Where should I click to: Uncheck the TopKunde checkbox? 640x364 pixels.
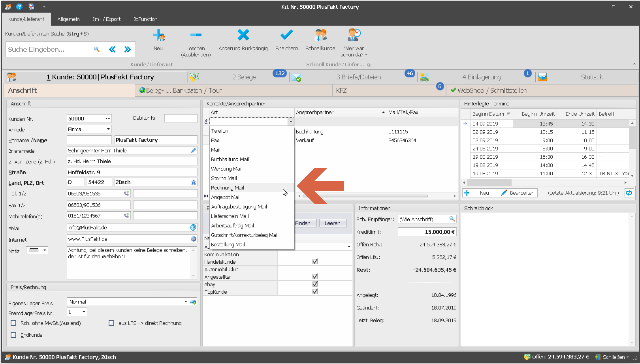click(x=315, y=291)
